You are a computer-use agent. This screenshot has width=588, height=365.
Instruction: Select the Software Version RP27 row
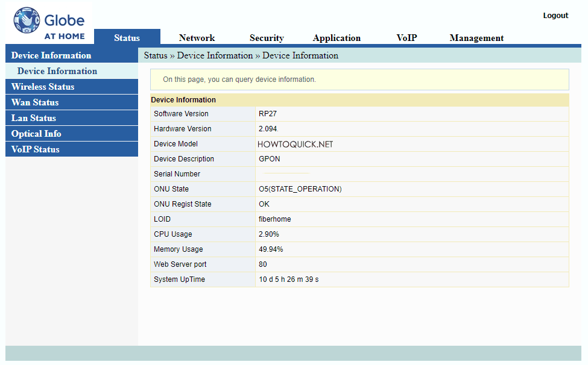click(x=267, y=113)
